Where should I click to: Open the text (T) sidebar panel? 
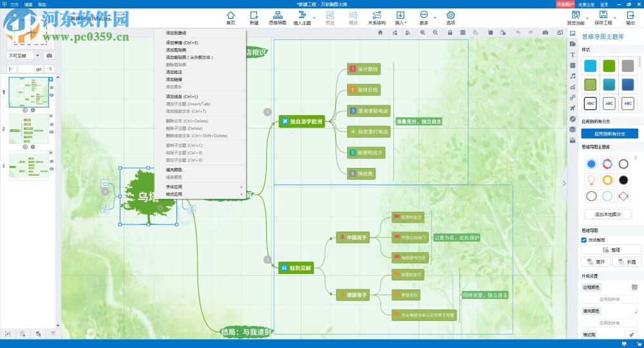click(573, 55)
